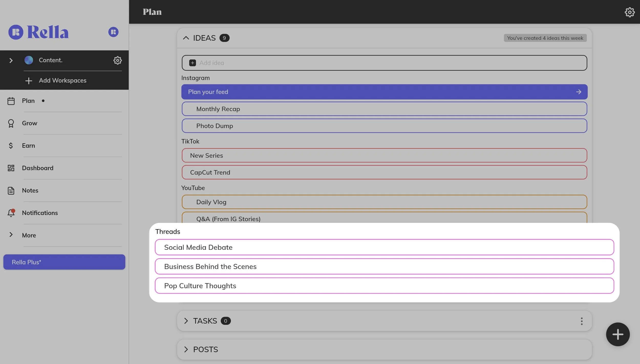
Task: Open the Business Behind the Scenes idea
Action: click(x=384, y=267)
